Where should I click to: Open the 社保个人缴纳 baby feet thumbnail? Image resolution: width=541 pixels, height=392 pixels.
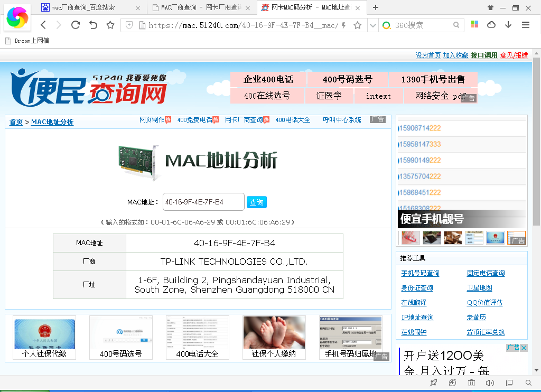tap(274, 338)
